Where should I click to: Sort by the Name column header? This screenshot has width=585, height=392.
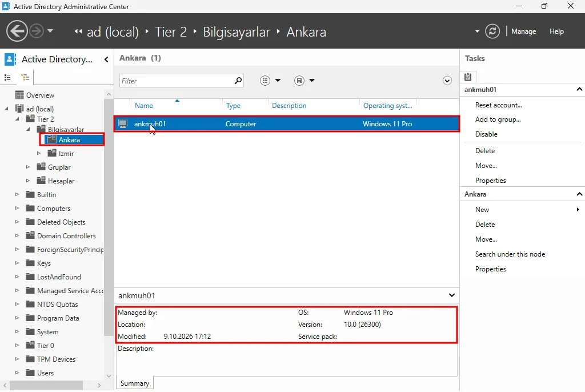click(x=143, y=106)
